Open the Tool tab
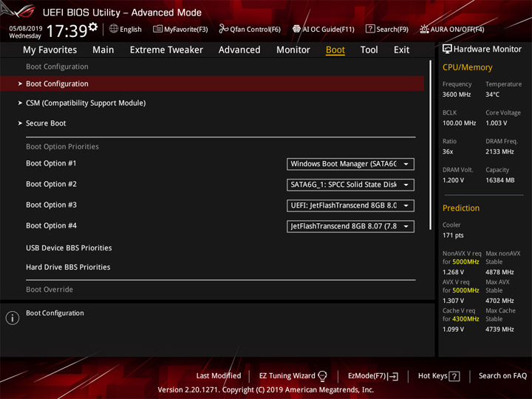Viewport: 532px width, 399px height. (369, 50)
